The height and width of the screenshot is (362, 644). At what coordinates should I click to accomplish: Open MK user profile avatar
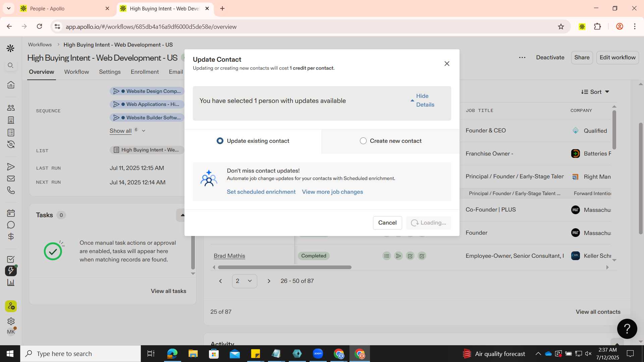tap(11, 332)
